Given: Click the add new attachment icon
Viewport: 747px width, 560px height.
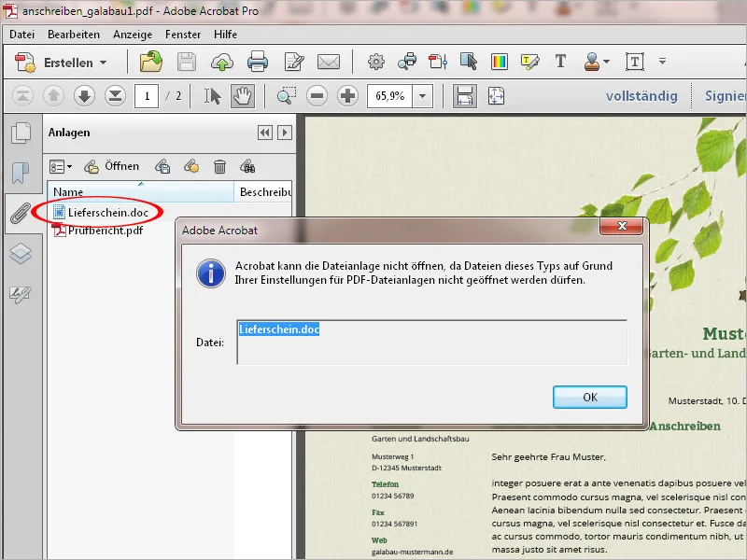Looking at the screenshot, I should (191, 167).
